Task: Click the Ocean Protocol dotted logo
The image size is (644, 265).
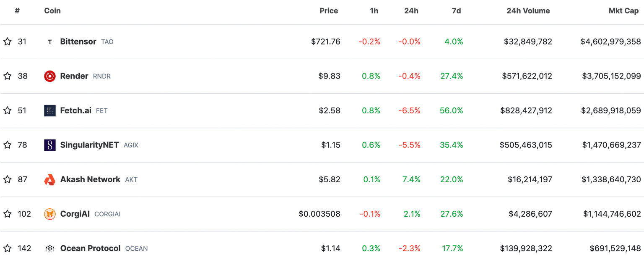Action: click(x=49, y=248)
